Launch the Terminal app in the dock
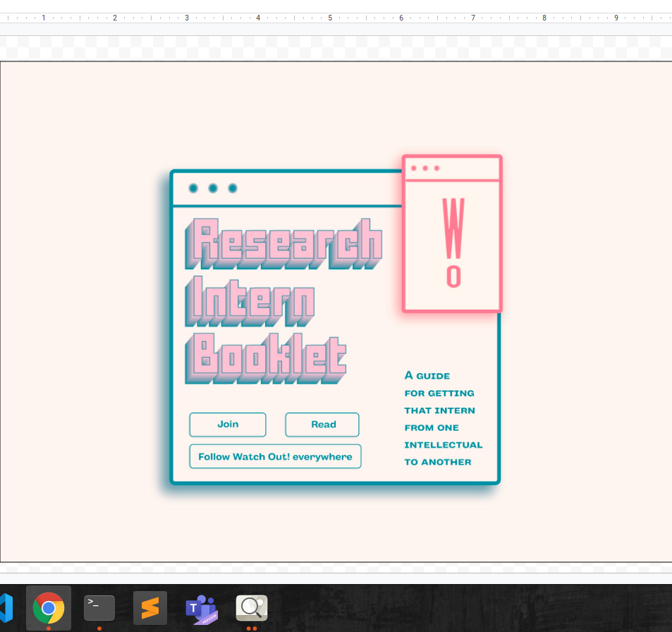 point(99,607)
